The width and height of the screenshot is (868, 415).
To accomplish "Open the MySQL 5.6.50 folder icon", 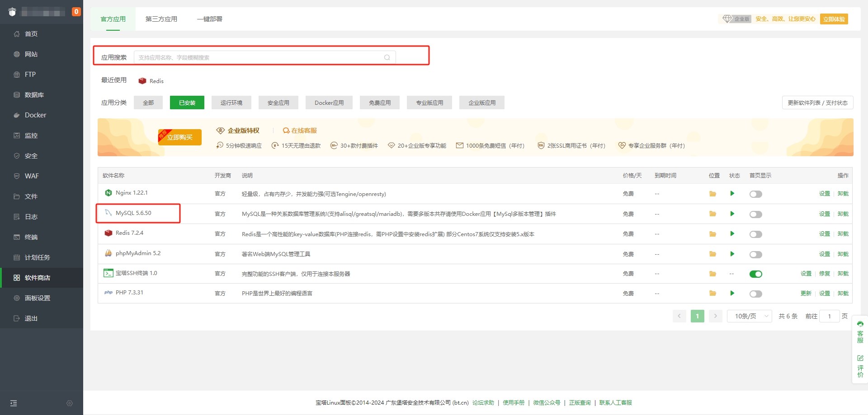I will click(712, 214).
